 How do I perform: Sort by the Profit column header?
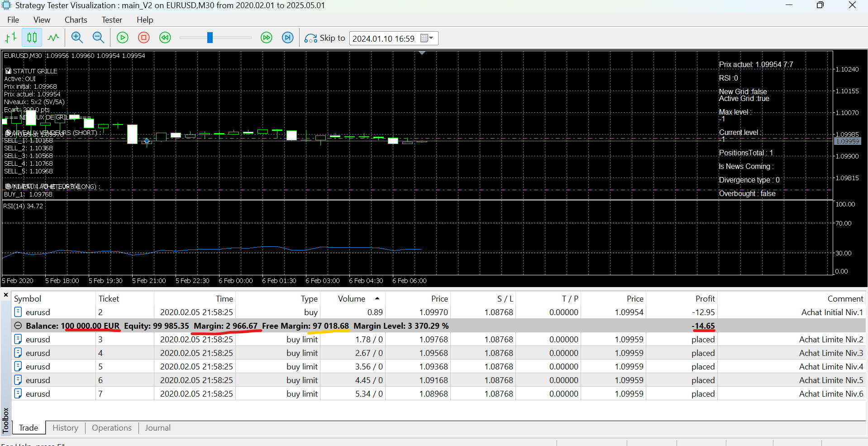705,299
